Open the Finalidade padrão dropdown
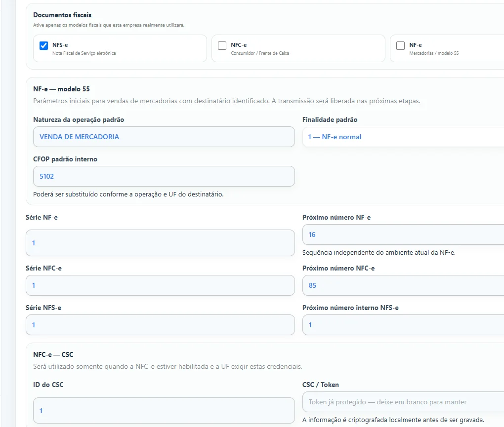 tap(403, 137)
